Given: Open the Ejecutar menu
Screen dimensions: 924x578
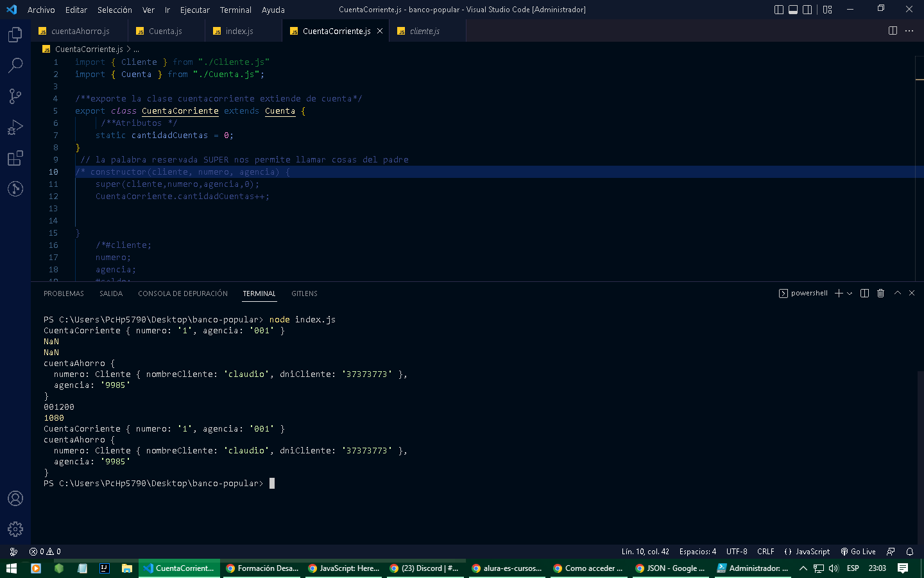Looking at the screenshot, I should coord(195,10).
